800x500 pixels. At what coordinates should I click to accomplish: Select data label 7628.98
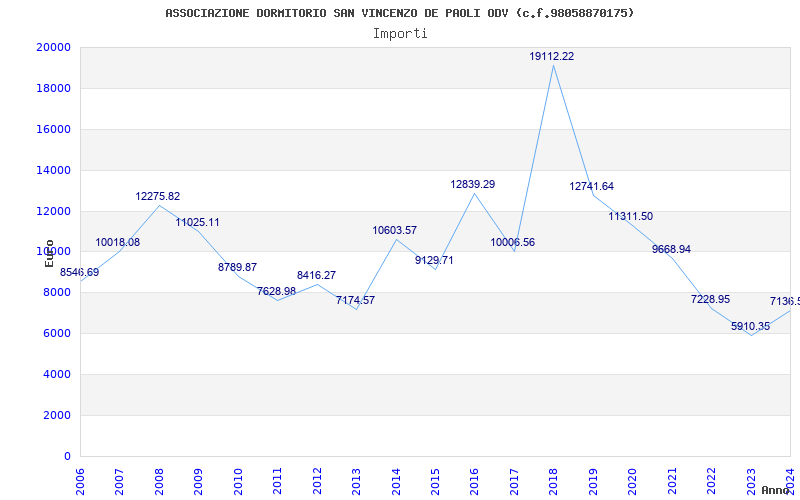click(x=276, y=292)
